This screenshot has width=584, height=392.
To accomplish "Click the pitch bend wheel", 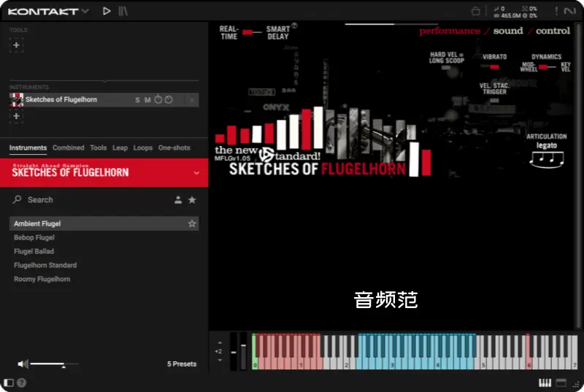I will pos(234,351).
